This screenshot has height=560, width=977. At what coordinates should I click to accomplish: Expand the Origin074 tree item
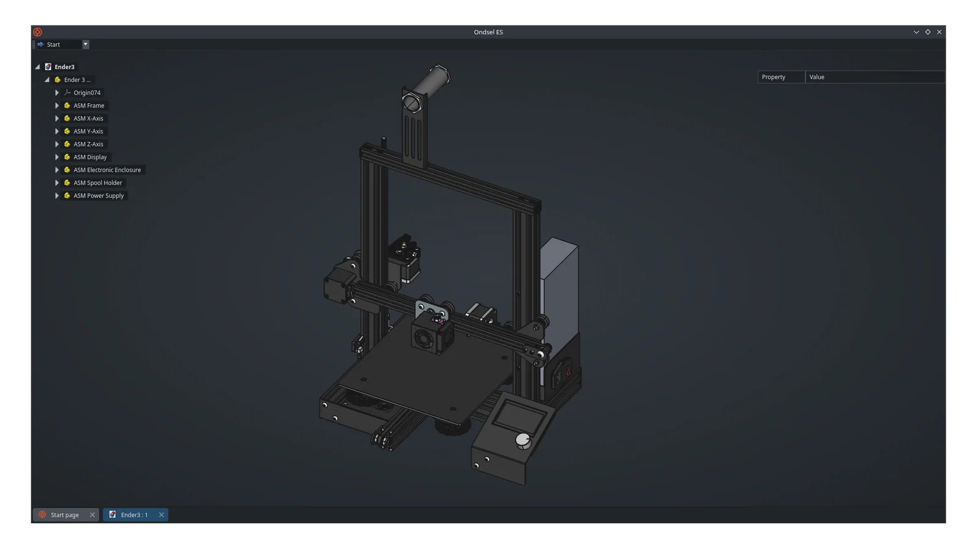pos(57,93)
